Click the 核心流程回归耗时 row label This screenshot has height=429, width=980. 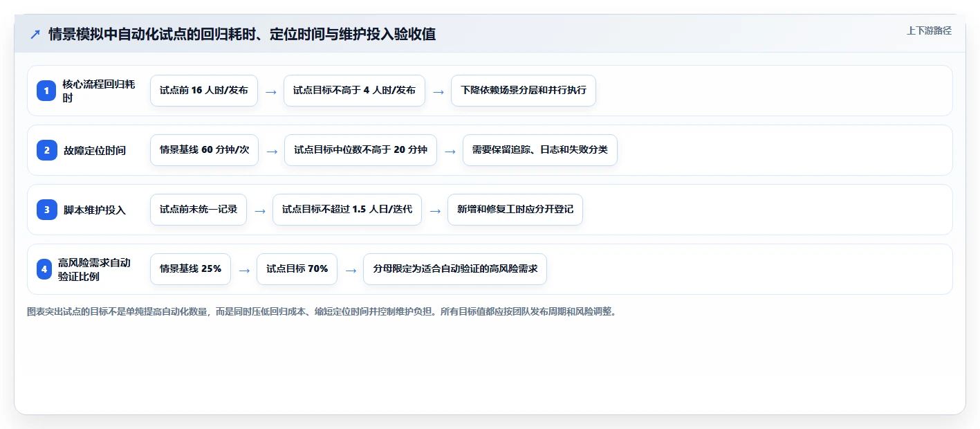click(98, 91)
